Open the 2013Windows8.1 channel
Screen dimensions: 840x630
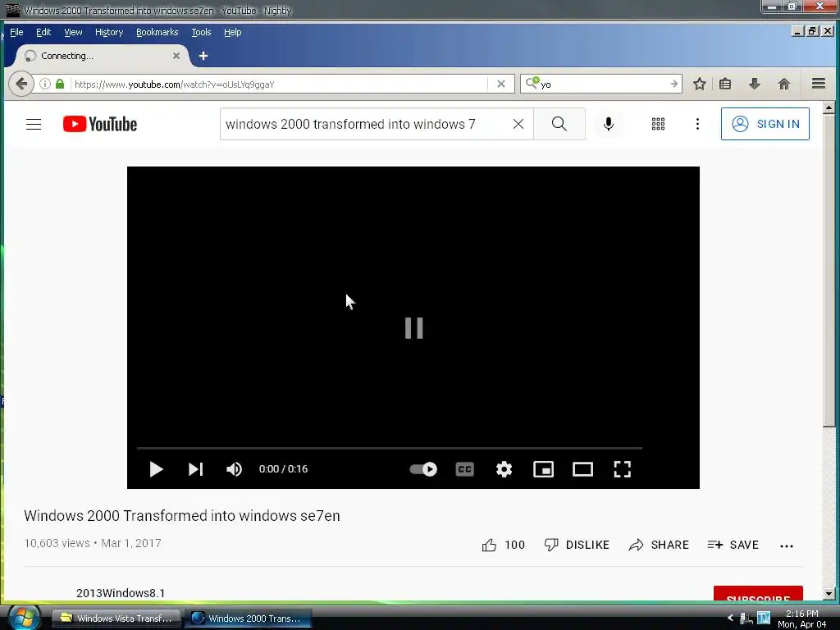121,593
